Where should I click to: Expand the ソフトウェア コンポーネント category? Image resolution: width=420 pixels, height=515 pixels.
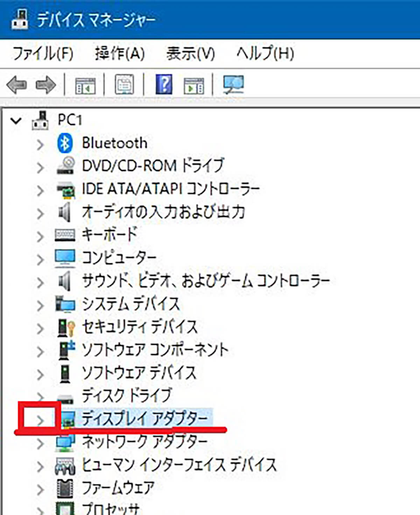coord(41,351)
